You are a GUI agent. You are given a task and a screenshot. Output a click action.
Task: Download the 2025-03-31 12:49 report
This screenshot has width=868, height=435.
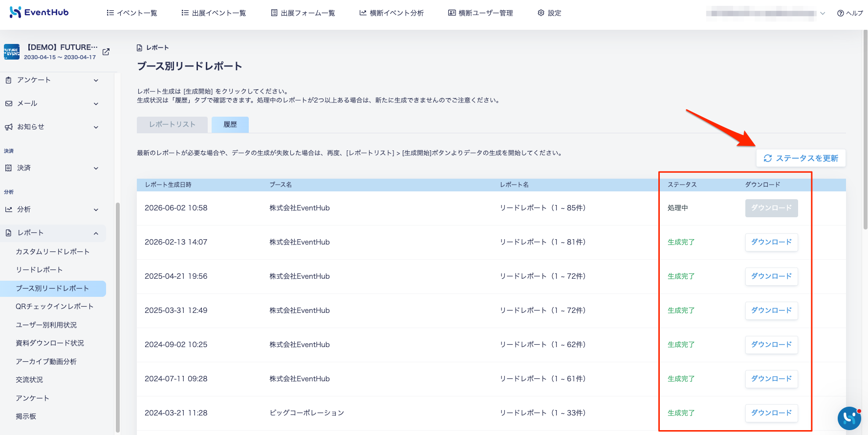pos(771,311)
